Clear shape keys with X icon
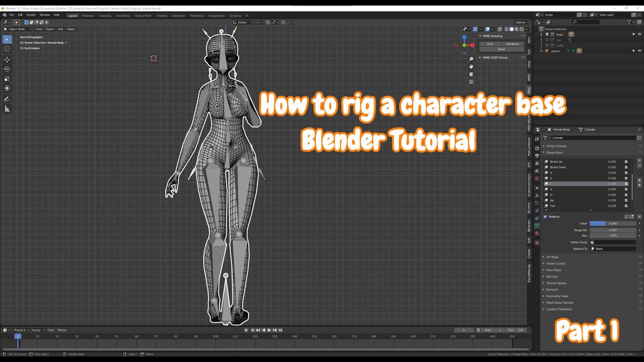 click(x=639, y=217)
